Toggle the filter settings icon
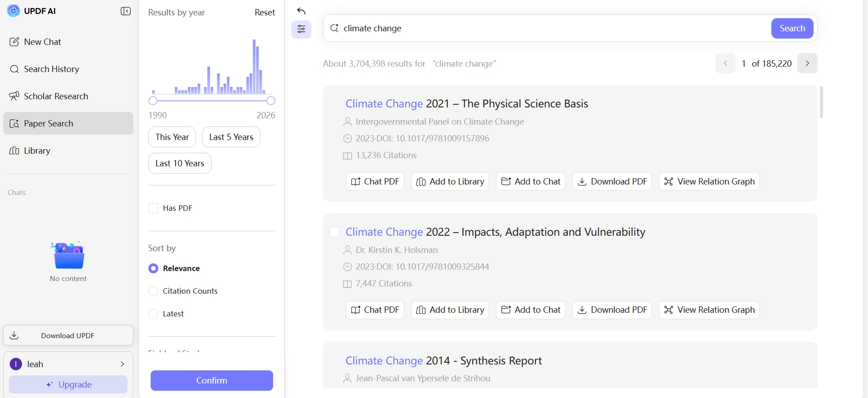Screen dimensions: 868x398 [301, 29]
